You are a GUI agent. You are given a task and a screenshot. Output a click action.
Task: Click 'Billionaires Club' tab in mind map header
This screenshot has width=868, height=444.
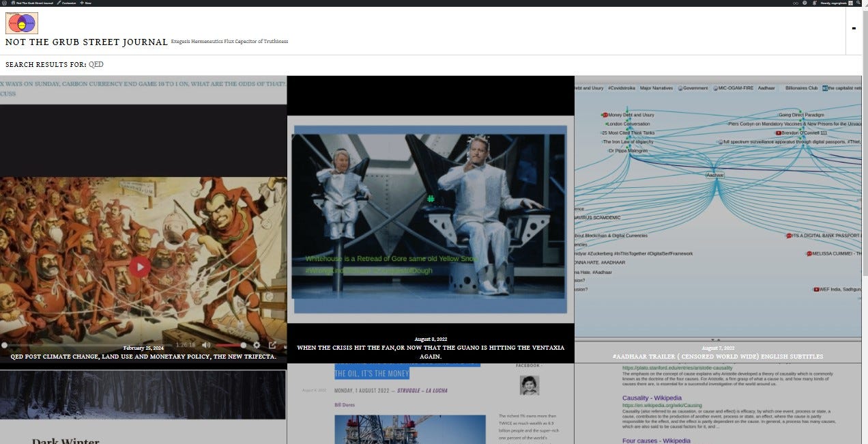point(801,87)
